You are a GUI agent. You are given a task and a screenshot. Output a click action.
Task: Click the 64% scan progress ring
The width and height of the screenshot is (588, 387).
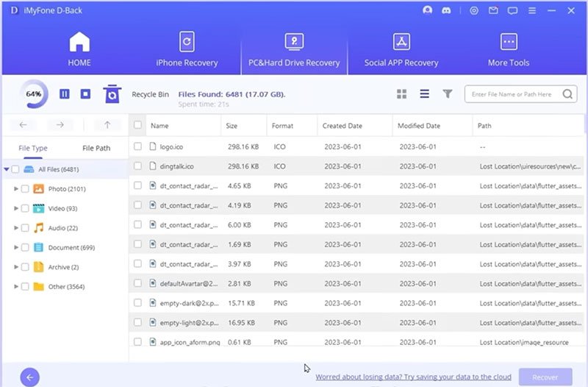coord(34,94)
